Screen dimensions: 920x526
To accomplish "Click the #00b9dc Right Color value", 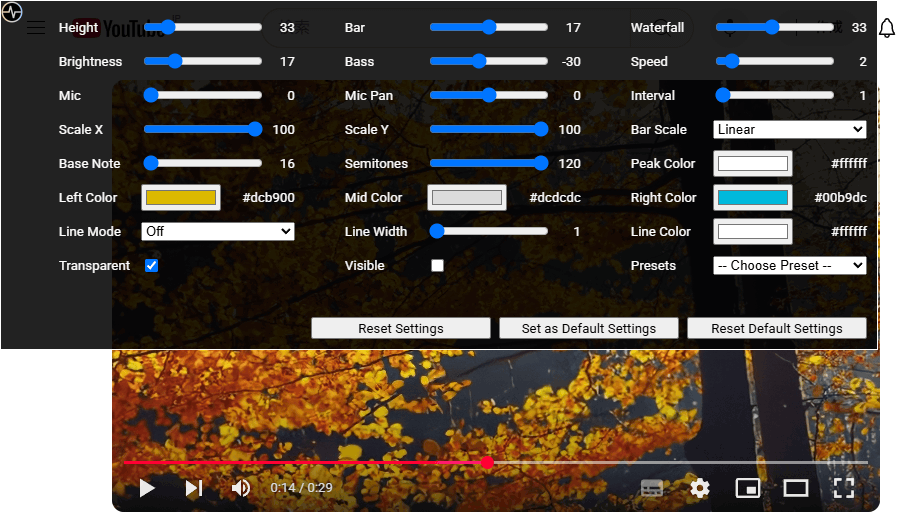I will pyautogui.click(x=840, y=198).
